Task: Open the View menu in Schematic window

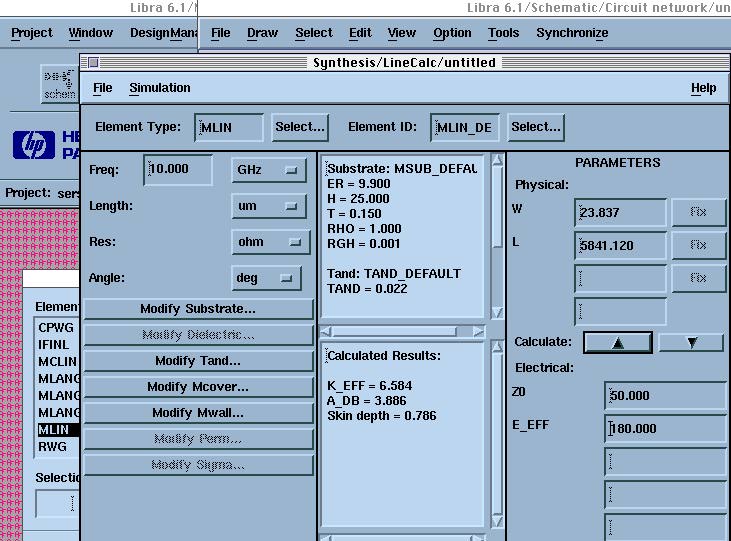Action: pyautogui.click(x=401, y=33)
